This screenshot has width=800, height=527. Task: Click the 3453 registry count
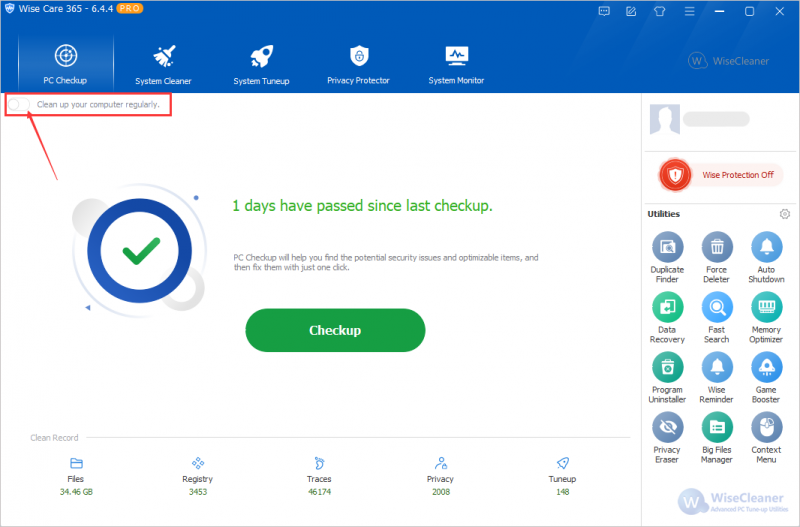pos(198,492)
